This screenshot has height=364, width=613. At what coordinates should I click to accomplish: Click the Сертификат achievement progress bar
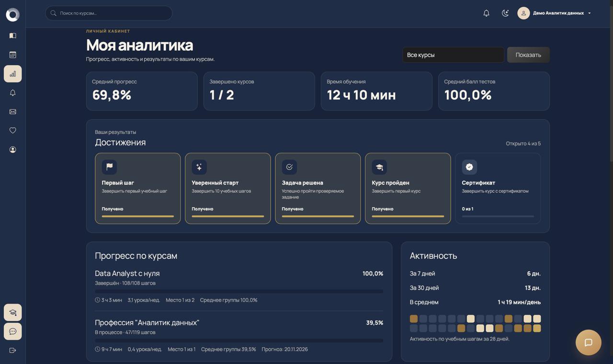(x=498, y=216)
